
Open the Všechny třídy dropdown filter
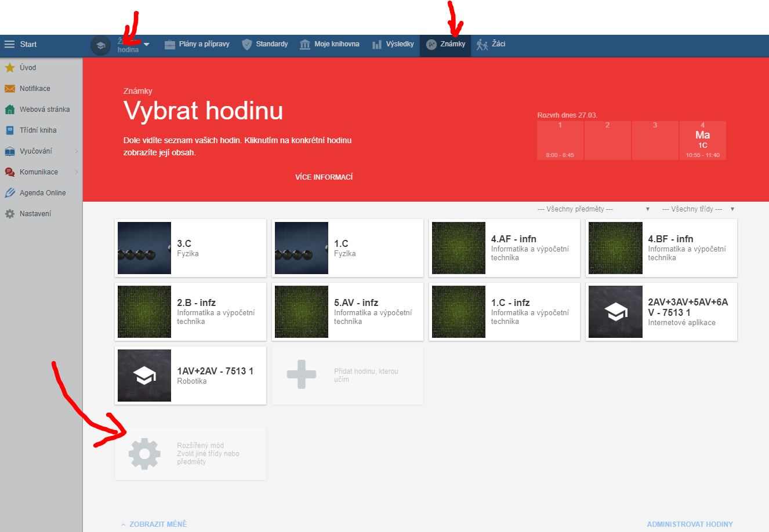tap(698, 209)
